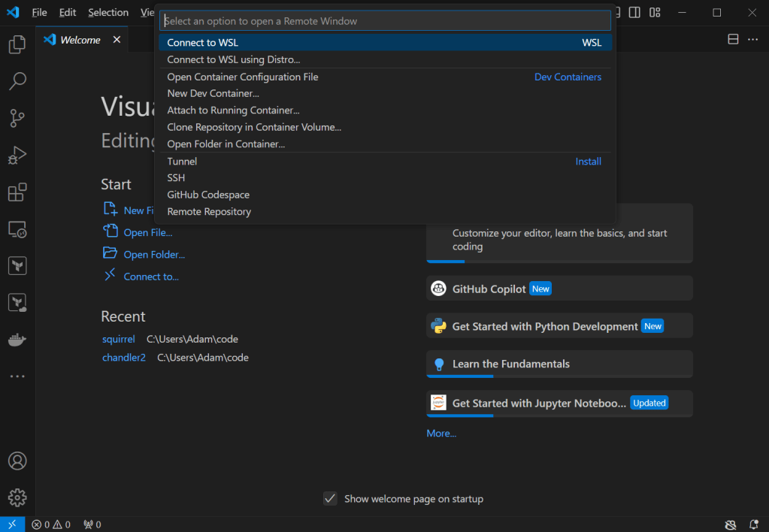Select Connect to WSL using Distro option
The image size is (769, 532).
[x=233, y=59]
